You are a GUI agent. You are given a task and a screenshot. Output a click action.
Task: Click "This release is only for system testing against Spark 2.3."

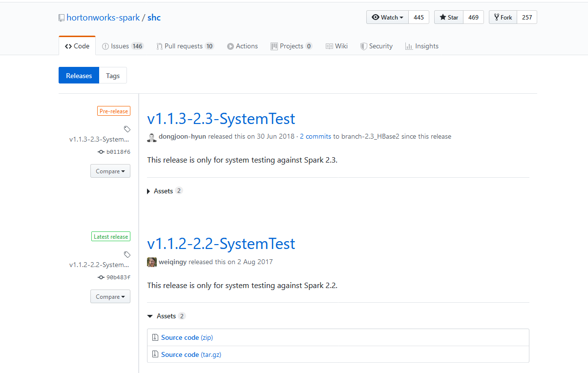[242, 160]
